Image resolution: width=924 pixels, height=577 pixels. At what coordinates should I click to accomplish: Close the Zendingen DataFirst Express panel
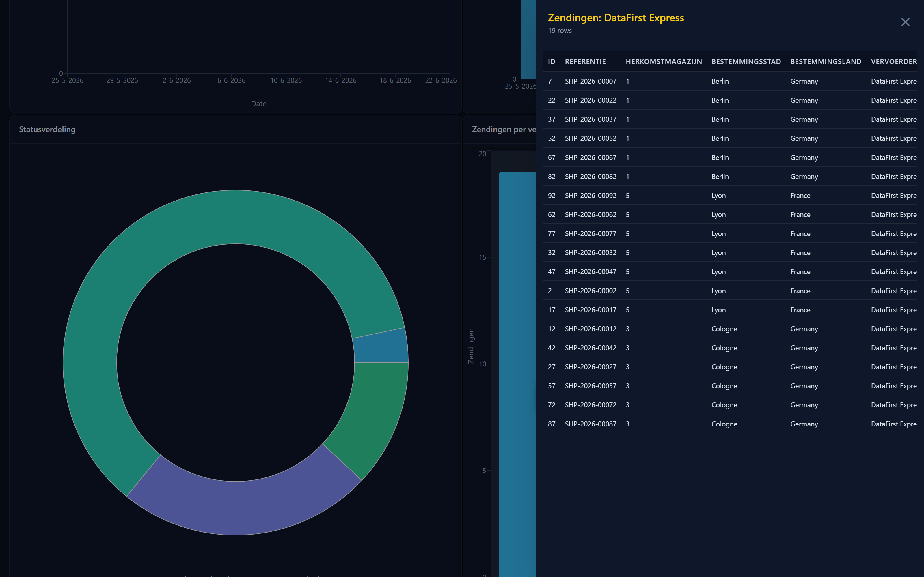point(905,22)
